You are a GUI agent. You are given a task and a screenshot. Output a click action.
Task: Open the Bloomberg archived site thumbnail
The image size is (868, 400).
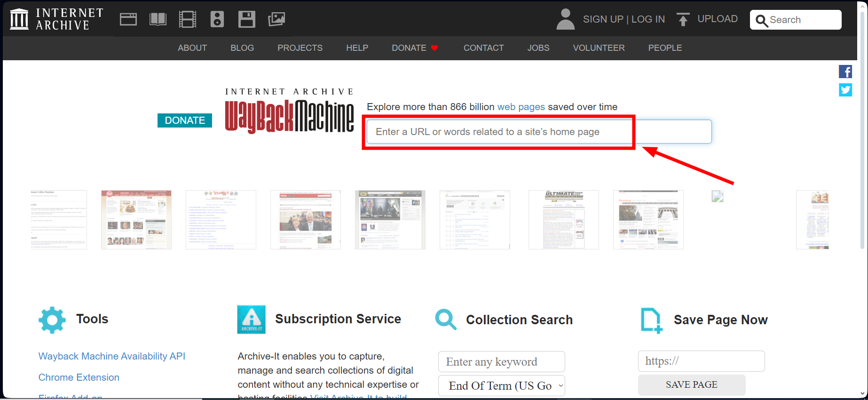coord(648,220)
